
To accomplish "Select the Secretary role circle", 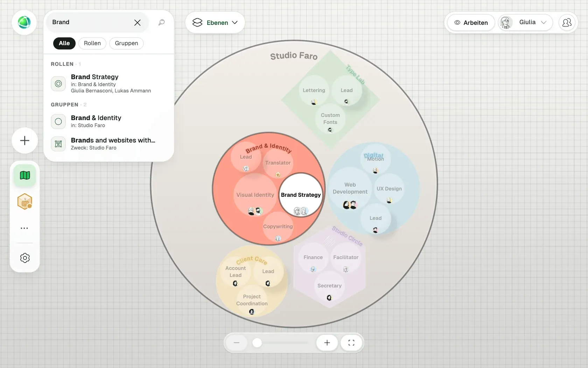I will click(x=329, y=286).
